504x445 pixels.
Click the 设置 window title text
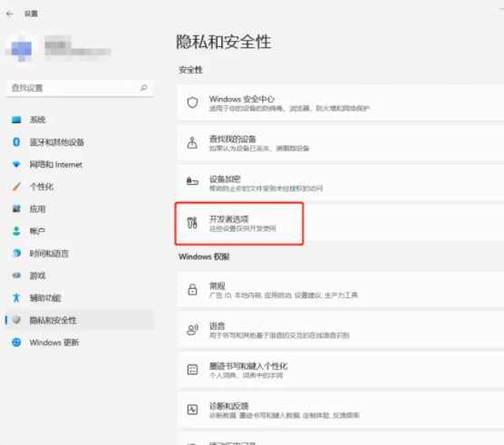(31, 14)
